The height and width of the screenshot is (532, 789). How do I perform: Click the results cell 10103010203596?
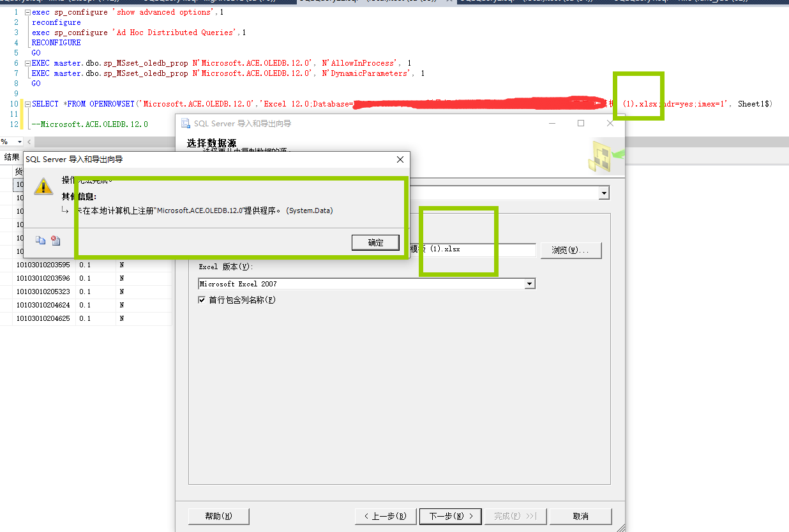[x=43, y=278]
